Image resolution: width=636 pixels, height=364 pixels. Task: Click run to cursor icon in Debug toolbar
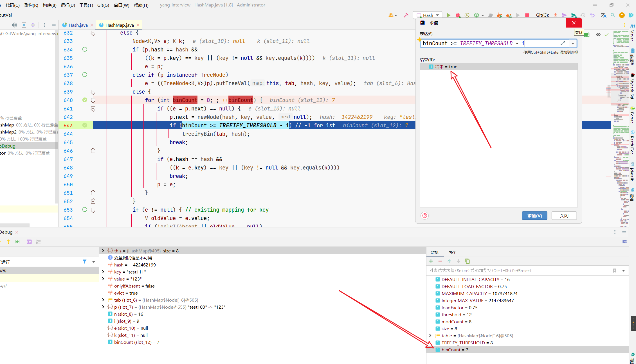17,242
